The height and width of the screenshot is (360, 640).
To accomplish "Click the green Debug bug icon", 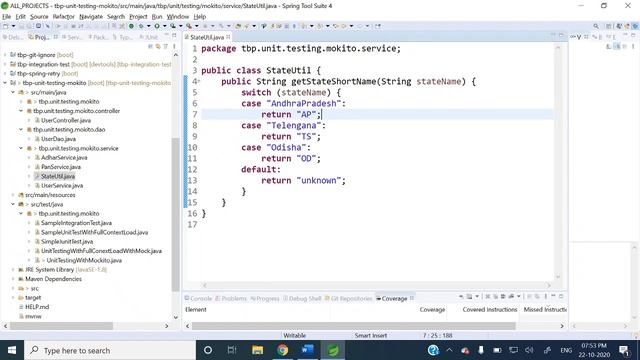I will [141, 26].
